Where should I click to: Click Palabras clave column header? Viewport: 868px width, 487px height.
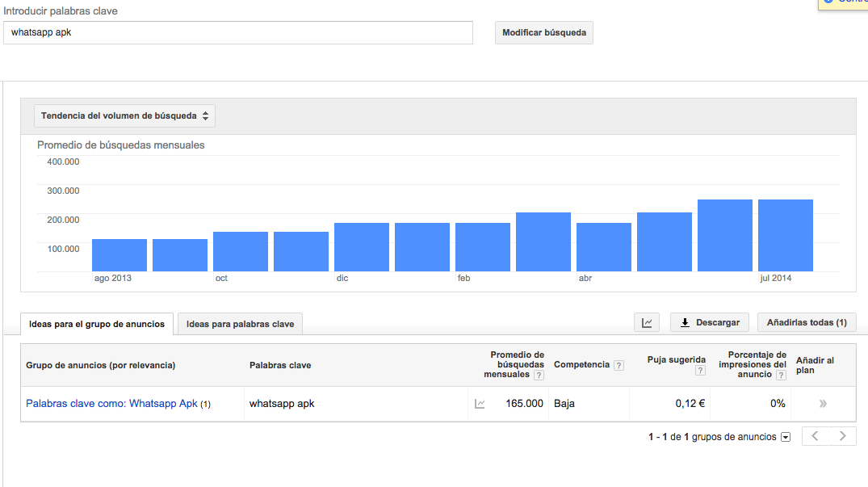coord(280,366)
